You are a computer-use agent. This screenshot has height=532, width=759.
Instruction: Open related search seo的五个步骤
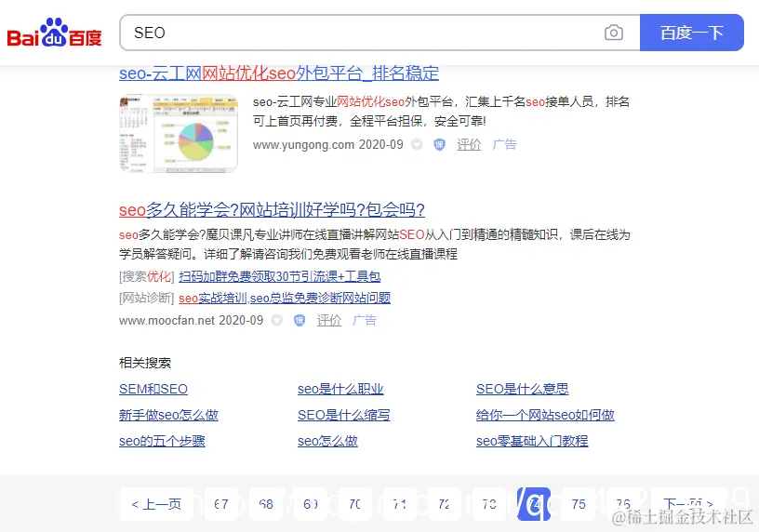pos(162,441)
